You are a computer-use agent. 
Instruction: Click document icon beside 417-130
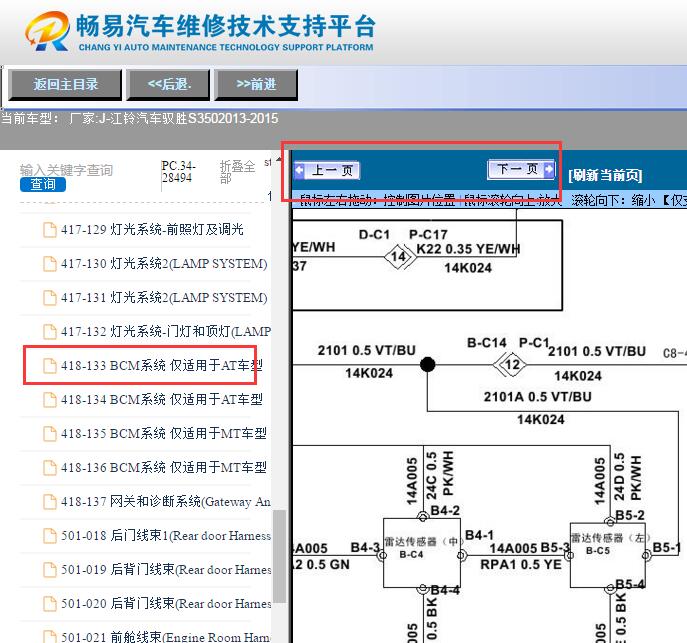tap(50, 263)
